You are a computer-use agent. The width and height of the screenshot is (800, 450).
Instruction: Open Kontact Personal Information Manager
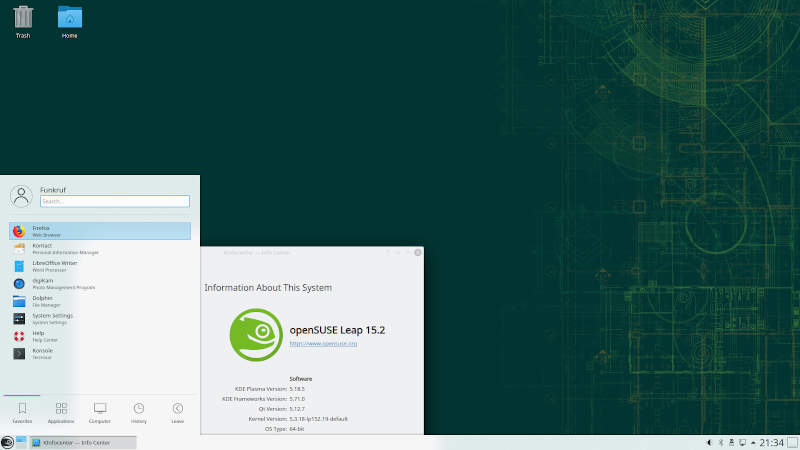coord(100,248)
